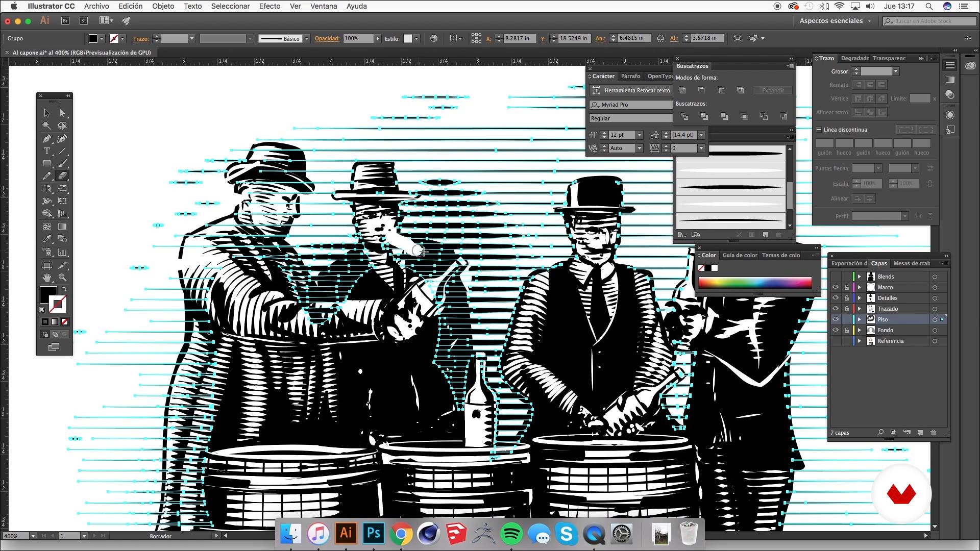
Task: Hide the Fondo layer
Action: click(x=836, y=330)
